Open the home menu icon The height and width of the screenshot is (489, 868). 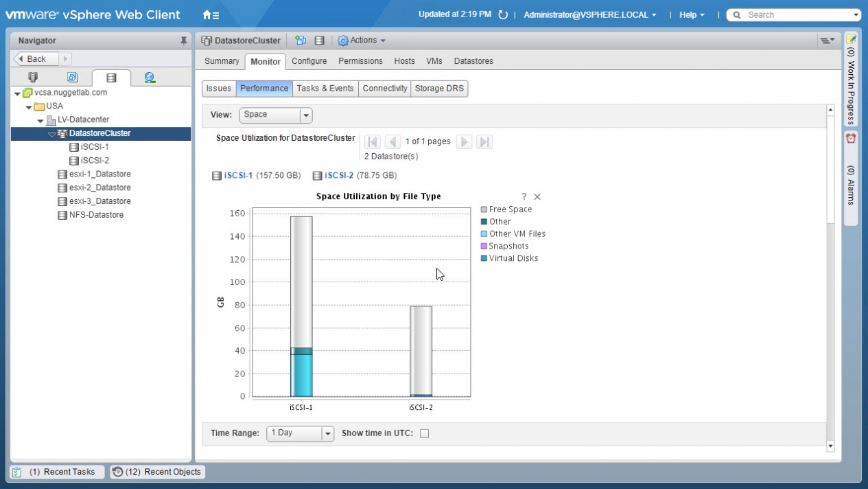tap(211, 15)
